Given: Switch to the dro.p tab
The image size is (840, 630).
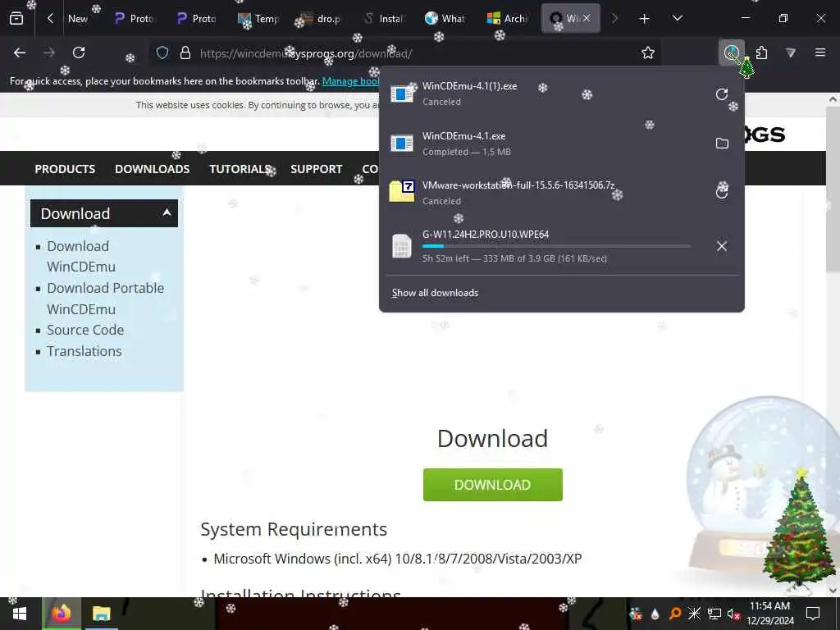Looking at the screenshot, I should click(x=321, y=19).
